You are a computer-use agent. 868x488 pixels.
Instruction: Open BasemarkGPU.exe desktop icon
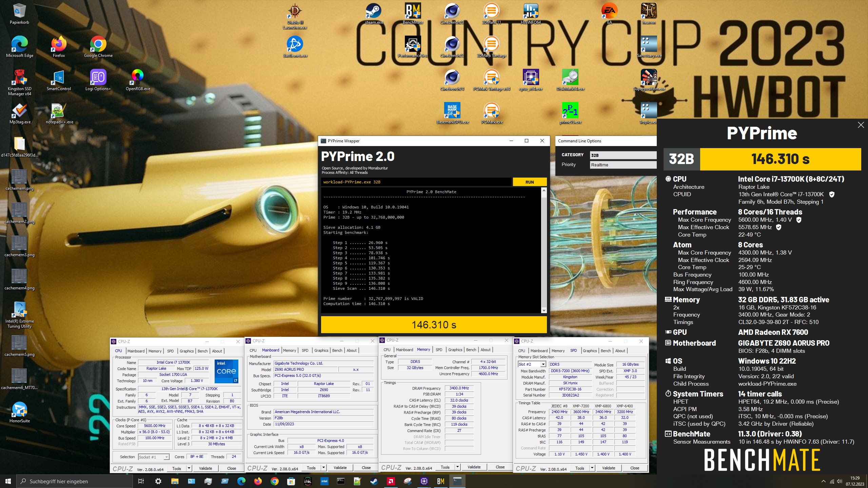(x=453, y=113)
